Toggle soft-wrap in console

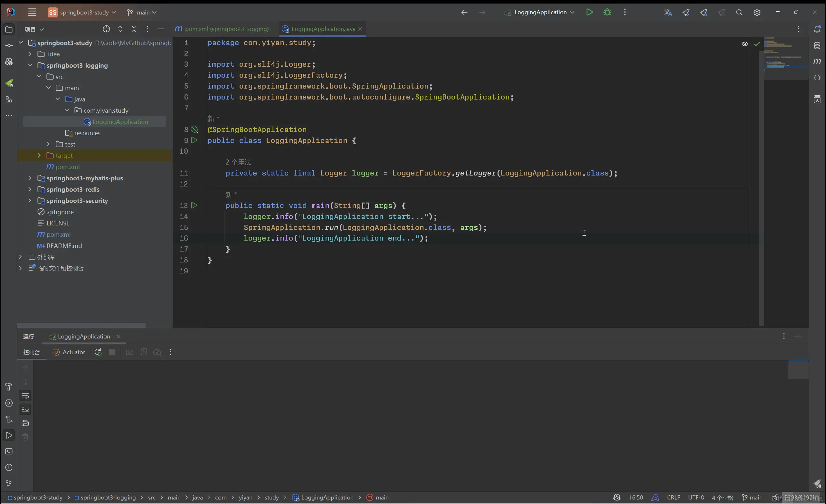pyautogui.click(x=25, y=396)
